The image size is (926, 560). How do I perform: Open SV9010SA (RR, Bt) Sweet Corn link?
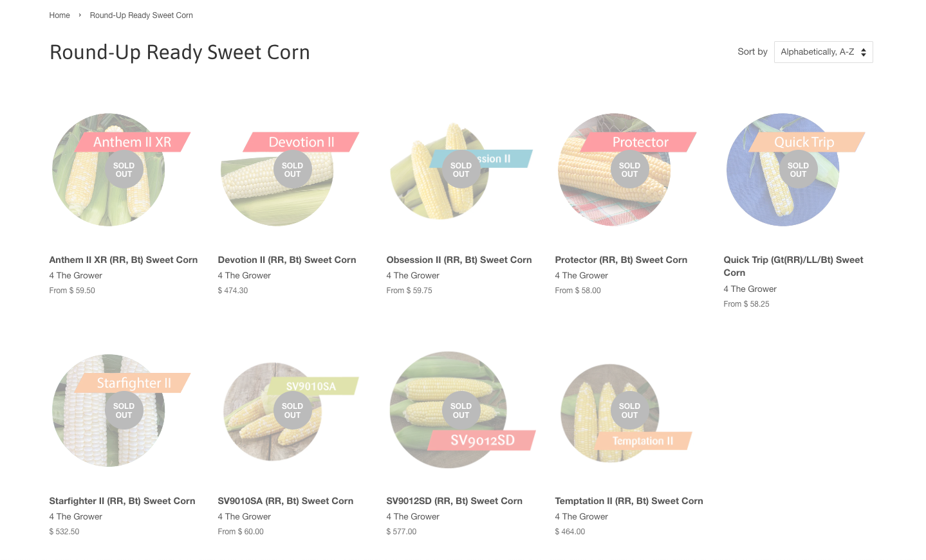point(286,501)
